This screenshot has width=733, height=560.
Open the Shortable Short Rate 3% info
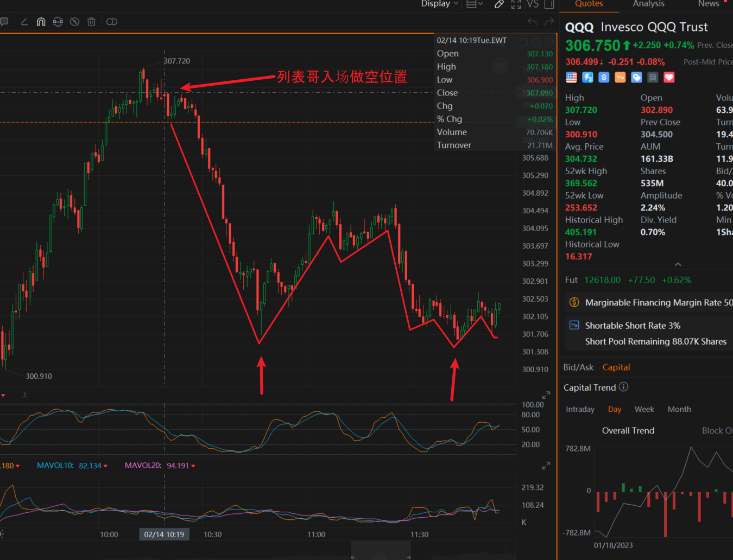633,326
